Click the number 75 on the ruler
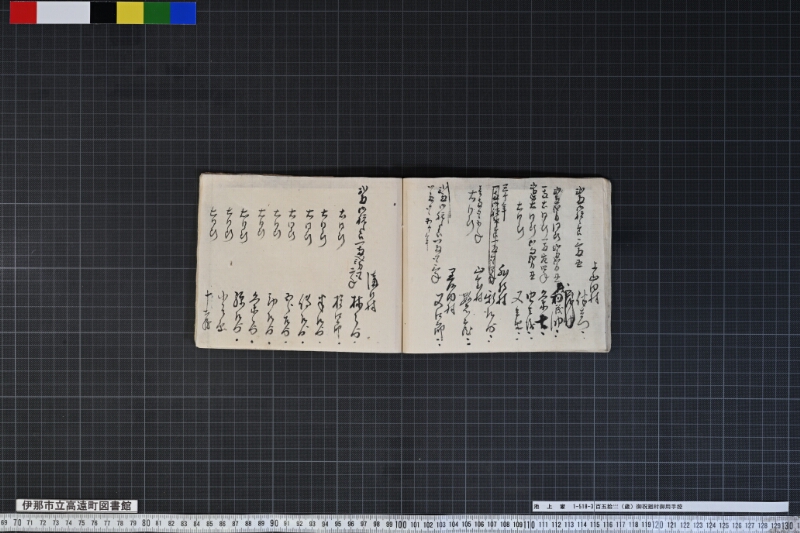This screenshot has height=533, width=800. [x=82, y=523]
